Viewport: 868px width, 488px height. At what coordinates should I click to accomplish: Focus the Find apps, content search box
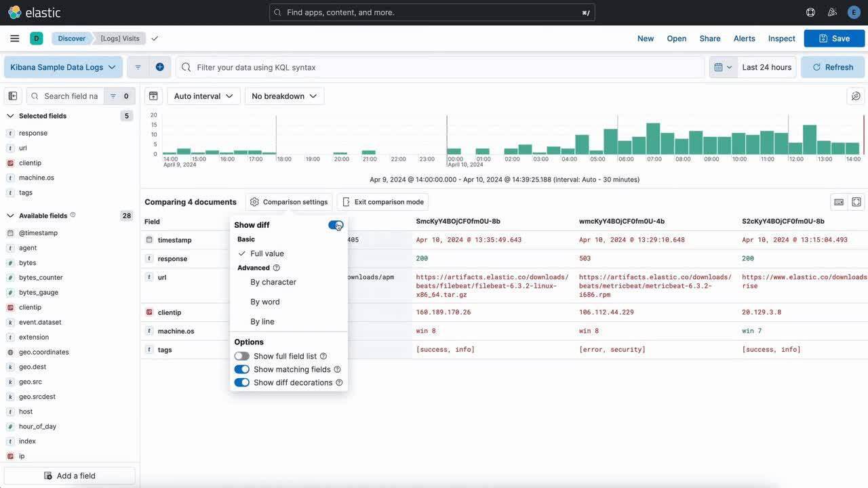432,12
